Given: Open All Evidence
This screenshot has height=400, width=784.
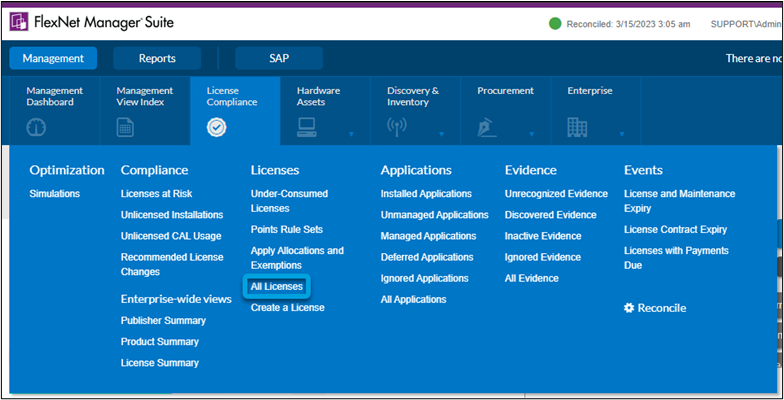Looking at the screenshot, I should coord(532,278).
